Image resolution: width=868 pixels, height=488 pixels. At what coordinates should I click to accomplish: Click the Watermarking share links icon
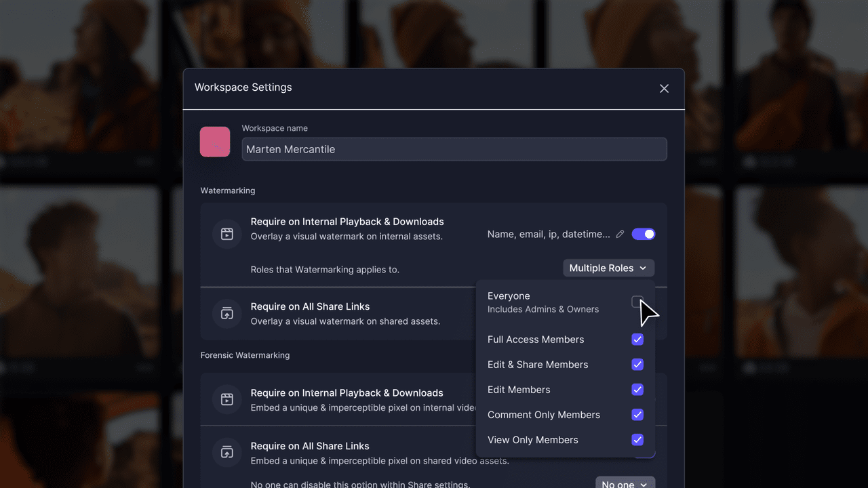[x=227, y=313]
